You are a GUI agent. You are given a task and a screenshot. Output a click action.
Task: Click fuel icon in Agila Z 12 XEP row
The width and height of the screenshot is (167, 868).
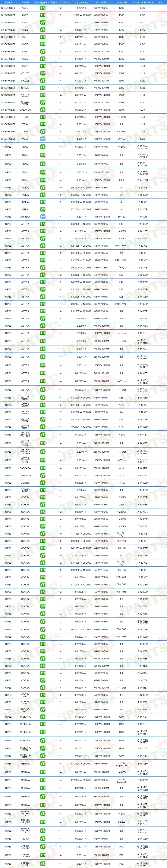tap(43, 209)
